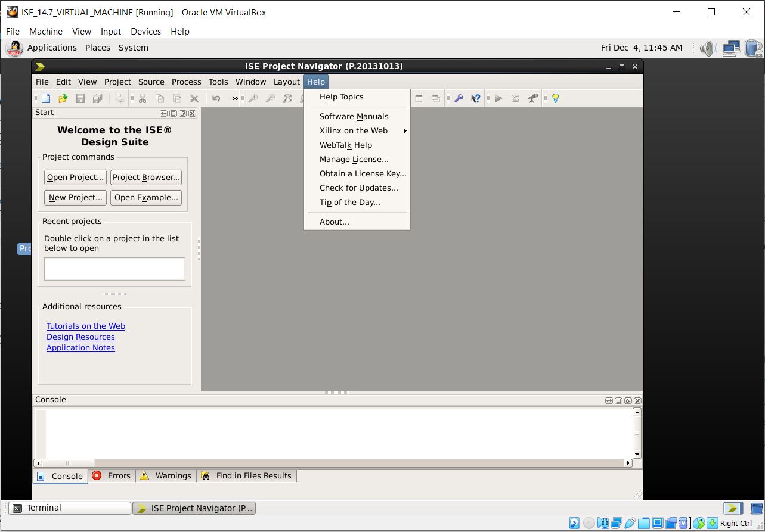The width and height of the screenshot is (765, 532).
Task: Click the Copy toolbar icon
Action: [x=160, y=98]
